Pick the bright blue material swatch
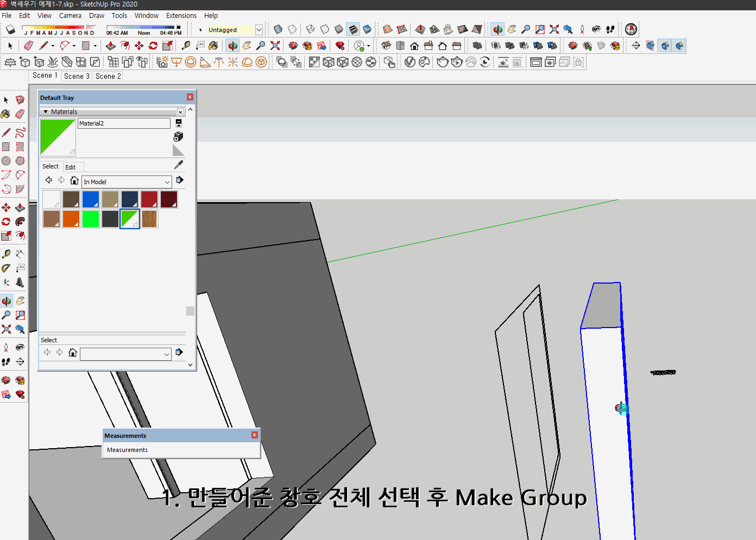Image resolution: width=756 pixels, height=540 pixels. click(91, 199)
